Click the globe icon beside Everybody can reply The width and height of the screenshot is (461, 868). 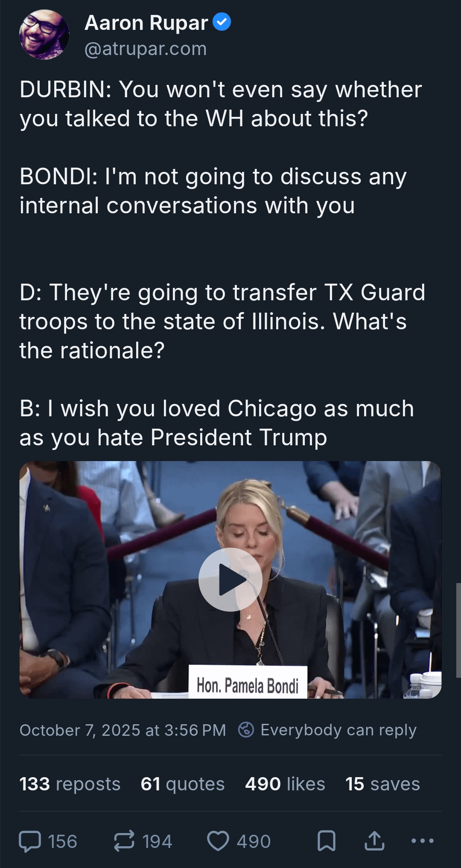(x=246, y=729)
